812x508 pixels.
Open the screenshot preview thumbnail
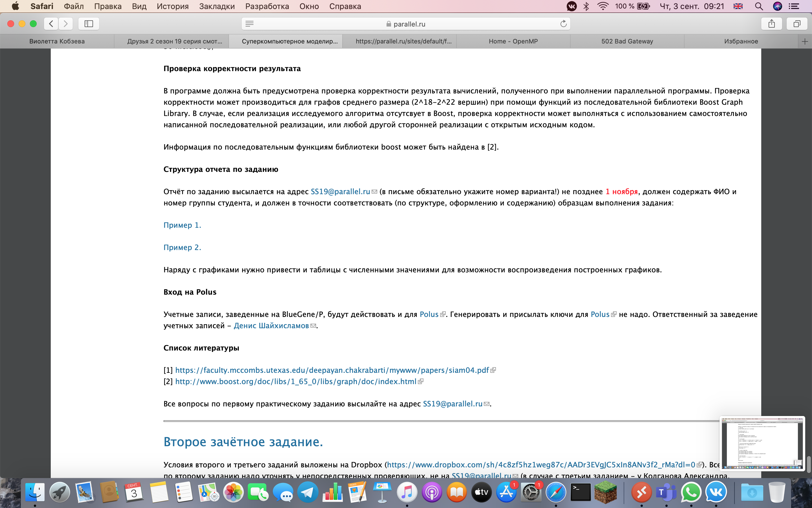point(762,443)
